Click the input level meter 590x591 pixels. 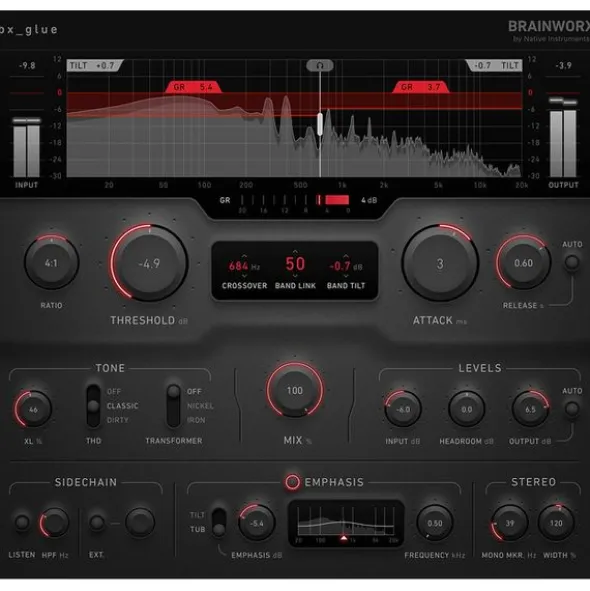(26, 147)
